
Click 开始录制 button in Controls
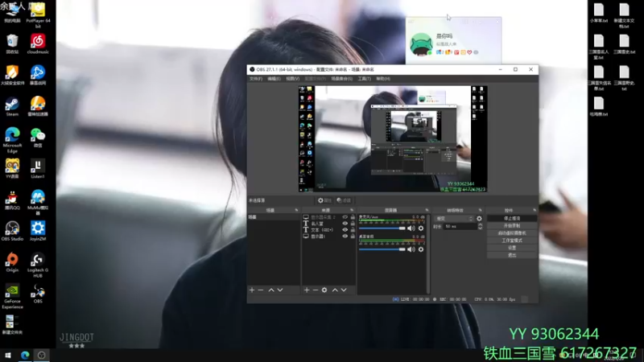tap(512, 226)
